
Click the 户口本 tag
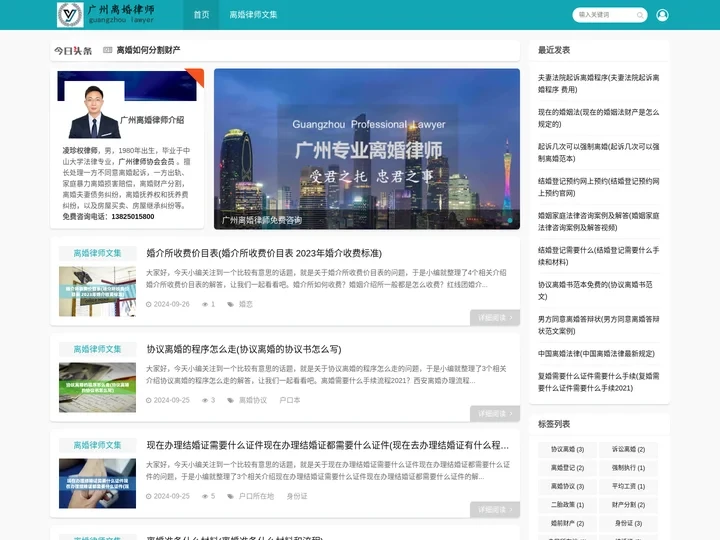pyautogui.click(x=290, y=400)
